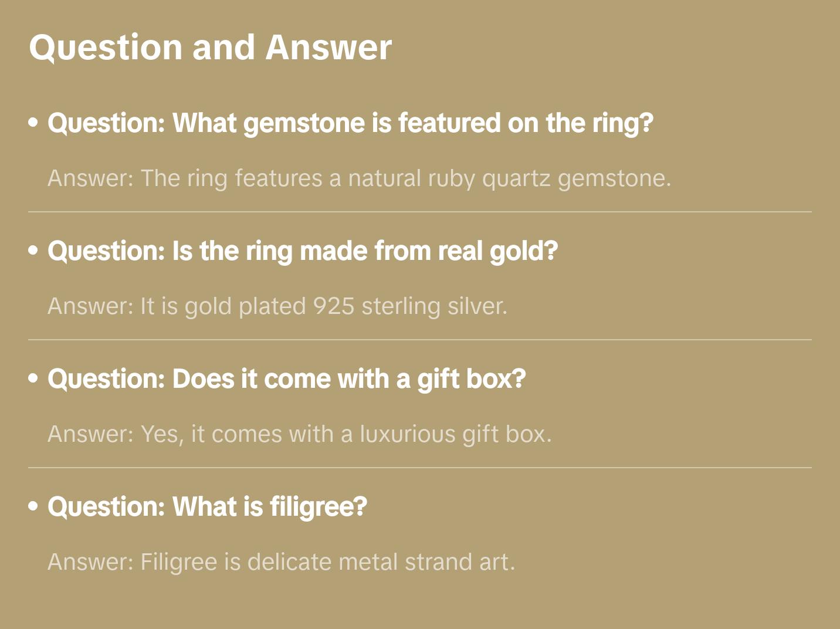The width and height of the screenshot is (840, 629).
Task: Click the divider under the sterling silver answer
Action: pos(419,340)
